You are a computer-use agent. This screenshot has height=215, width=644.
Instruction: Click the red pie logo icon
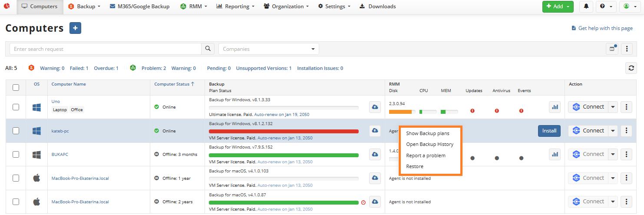[7, 7]
